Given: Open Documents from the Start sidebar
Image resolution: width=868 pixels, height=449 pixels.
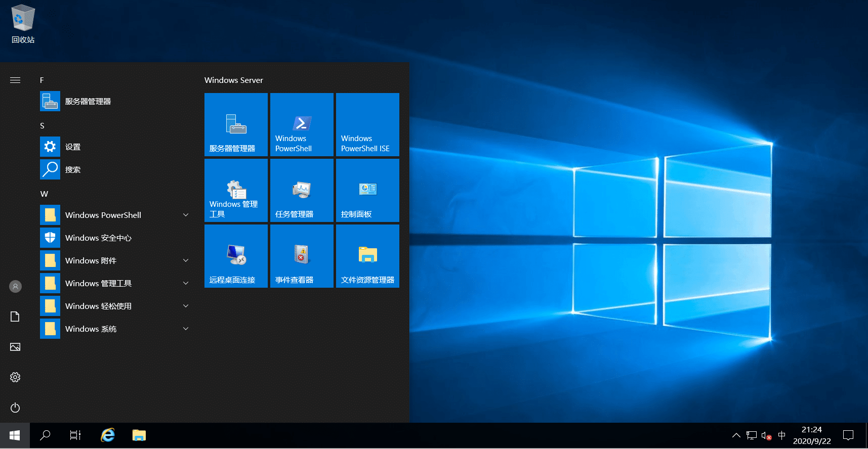Looking at the screenshot, I should 15,317.
